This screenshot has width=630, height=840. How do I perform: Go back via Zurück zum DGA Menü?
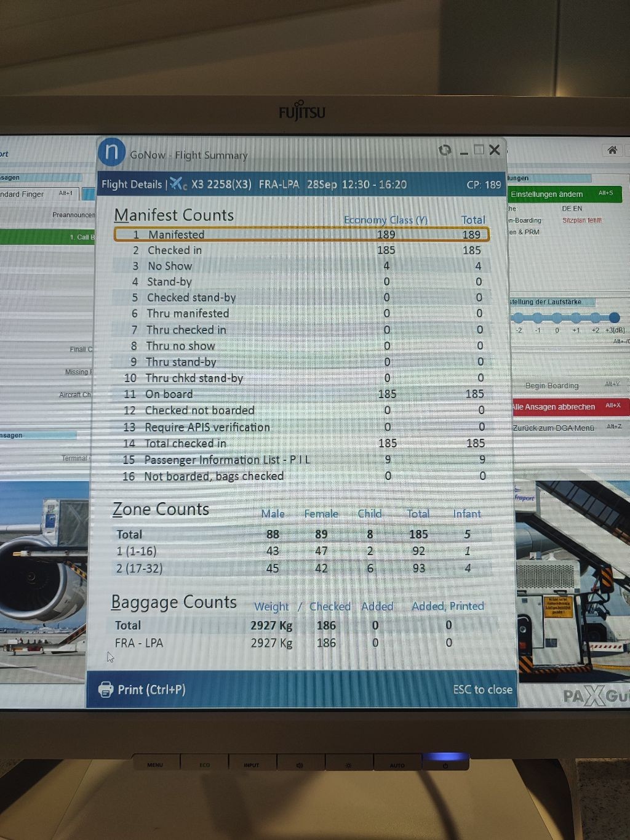(553, 428)
